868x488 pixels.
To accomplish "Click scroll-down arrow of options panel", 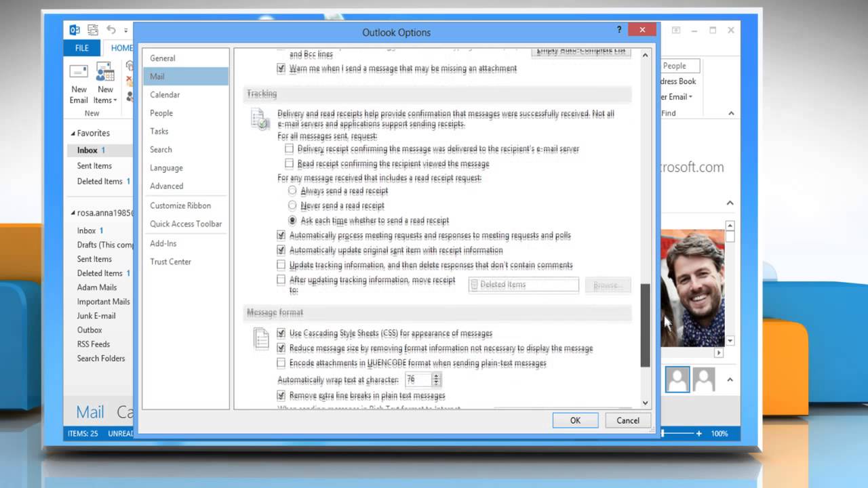I will click(645, 403).
